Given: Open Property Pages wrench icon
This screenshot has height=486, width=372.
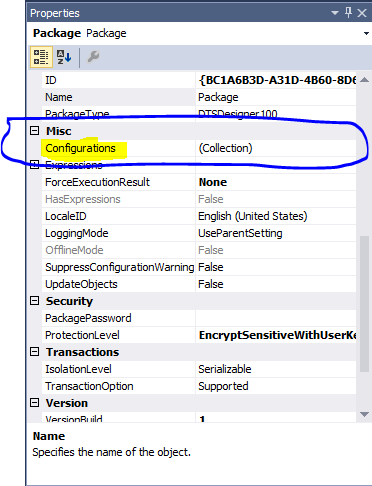Looking at the screenshot, I should click(93, 57).
